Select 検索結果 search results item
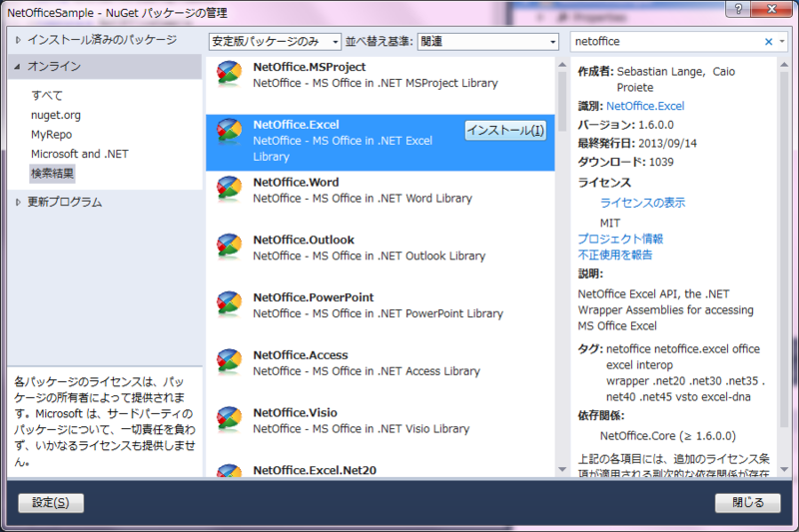 point(53,174)
